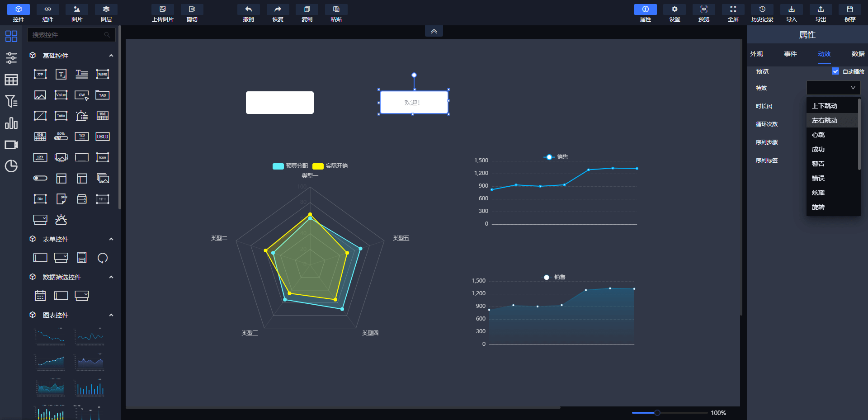This screenshot has height=420, width=868.
Task: Choose the Value control icon
Action: point(61,95)
